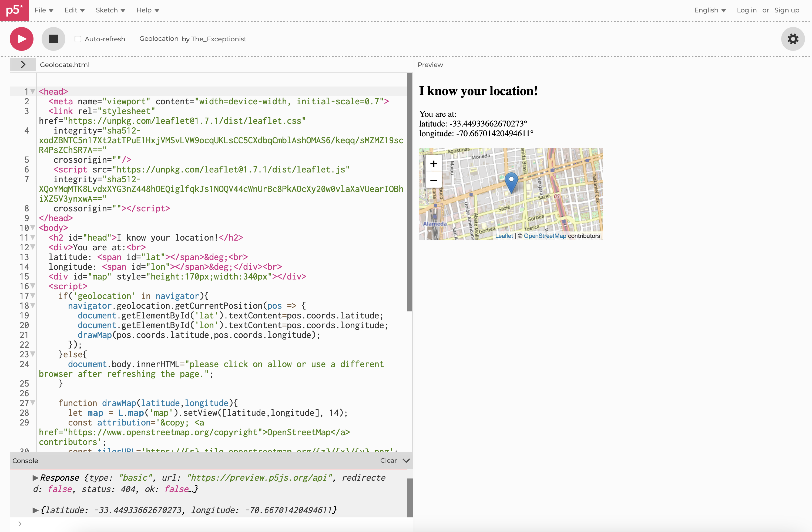Click the 'I know your location!' heading
812x532 pixels.
(x=478, y=91)
